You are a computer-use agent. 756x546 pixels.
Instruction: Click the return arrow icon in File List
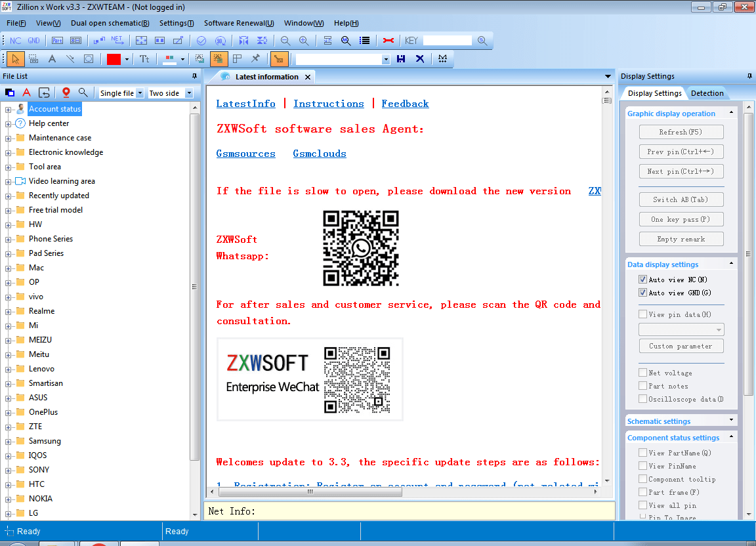[44, 93]
